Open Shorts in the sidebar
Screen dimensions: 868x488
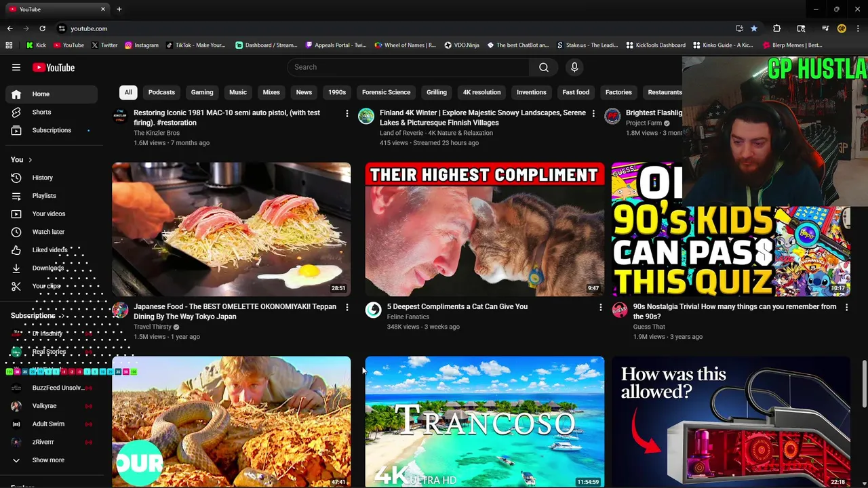coord(52,112)
